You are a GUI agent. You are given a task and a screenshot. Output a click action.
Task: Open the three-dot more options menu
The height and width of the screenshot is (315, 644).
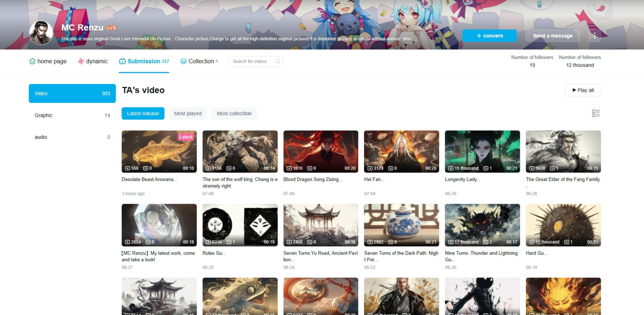(594, 36)
